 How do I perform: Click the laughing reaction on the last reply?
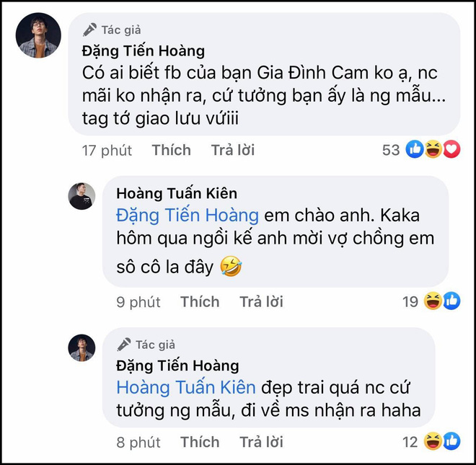434,440
